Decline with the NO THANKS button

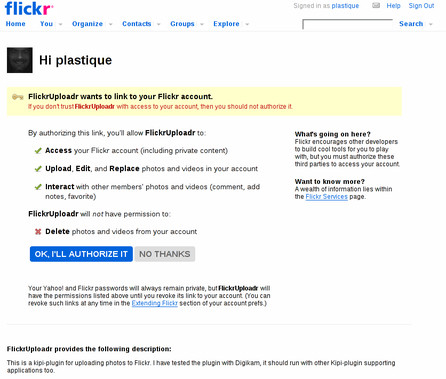tap(165, 254)
